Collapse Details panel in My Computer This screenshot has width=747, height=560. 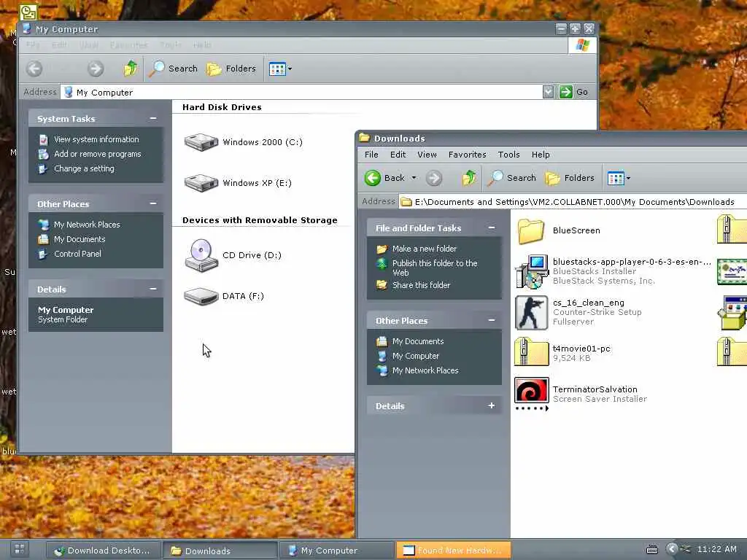[153, 289]
